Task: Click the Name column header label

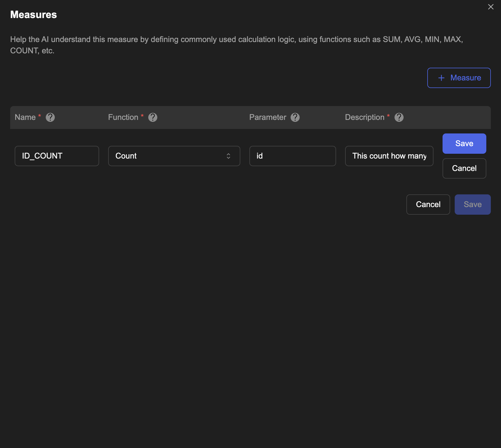Action: coord(25,117)
